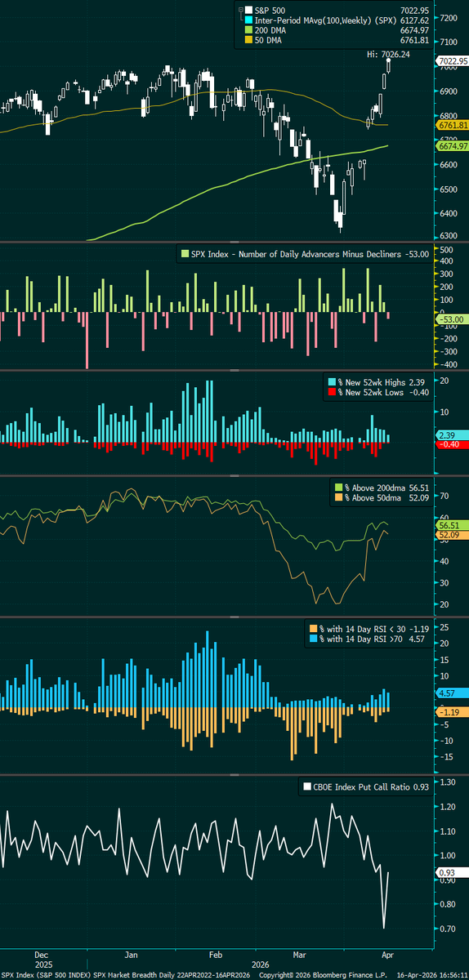Screen dimensions: 469x980
Task: Click the red -0.40 axis value tag
Action: click(x=453, y=444)
